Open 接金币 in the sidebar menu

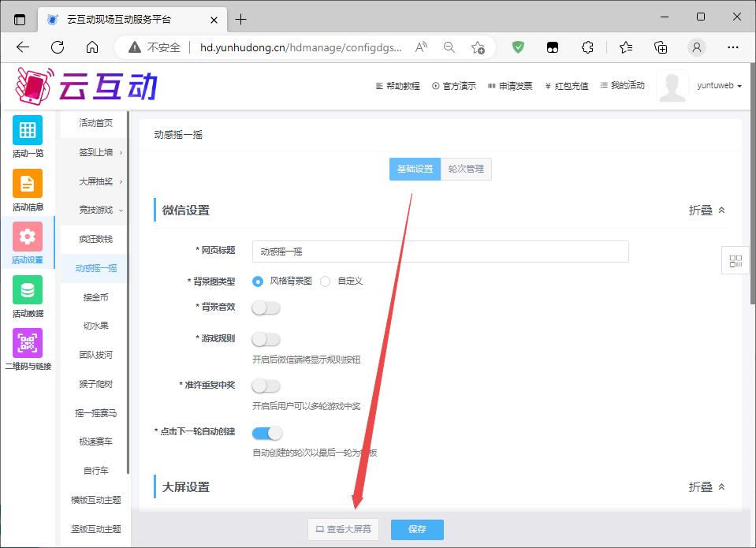coord(95,297)
